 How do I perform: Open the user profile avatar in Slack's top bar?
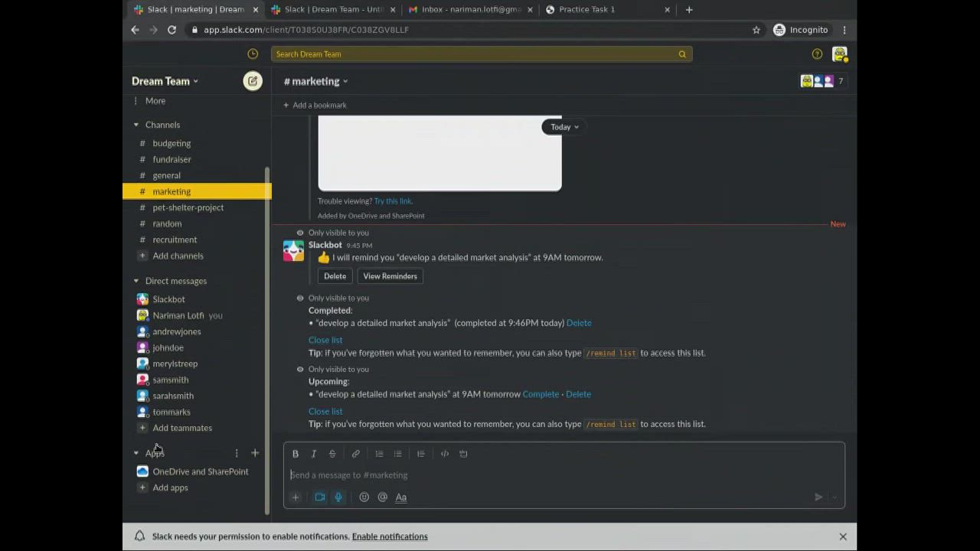coord(840,54)
